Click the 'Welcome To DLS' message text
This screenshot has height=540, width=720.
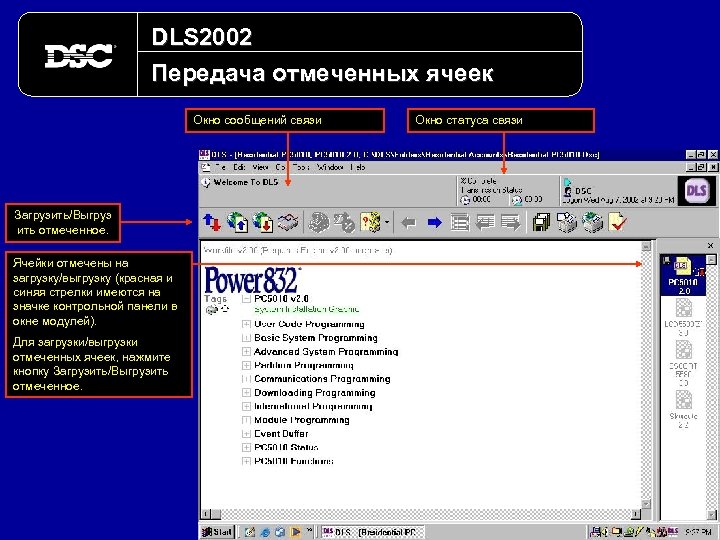(246, 182)
